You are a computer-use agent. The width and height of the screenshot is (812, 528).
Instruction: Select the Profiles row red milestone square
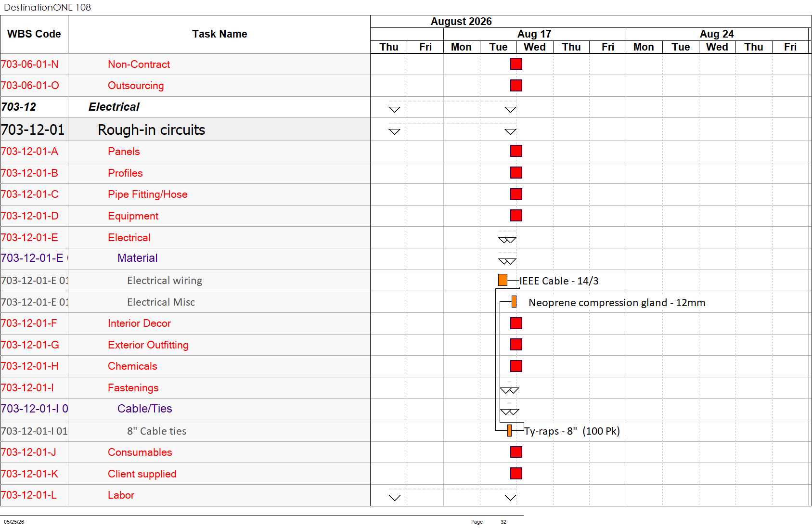[516, 173]
